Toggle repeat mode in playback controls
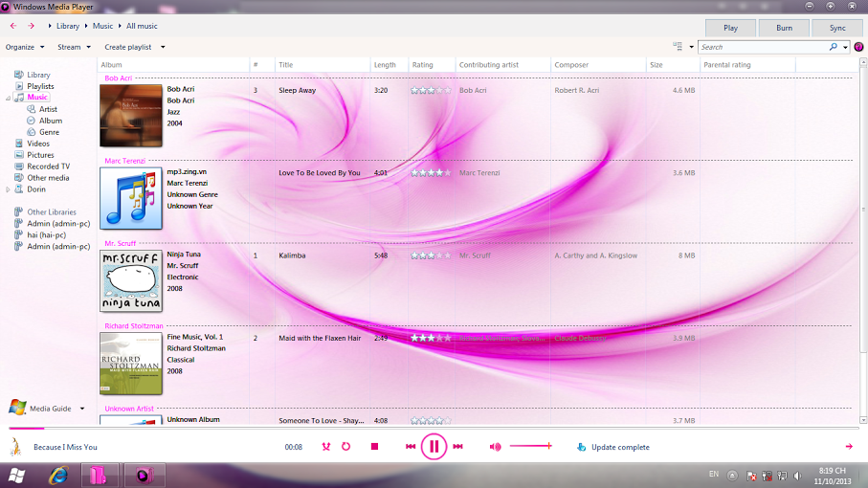The width and height of the screenshot is (868, 488). pyautogui.click(x=346, y=447)
